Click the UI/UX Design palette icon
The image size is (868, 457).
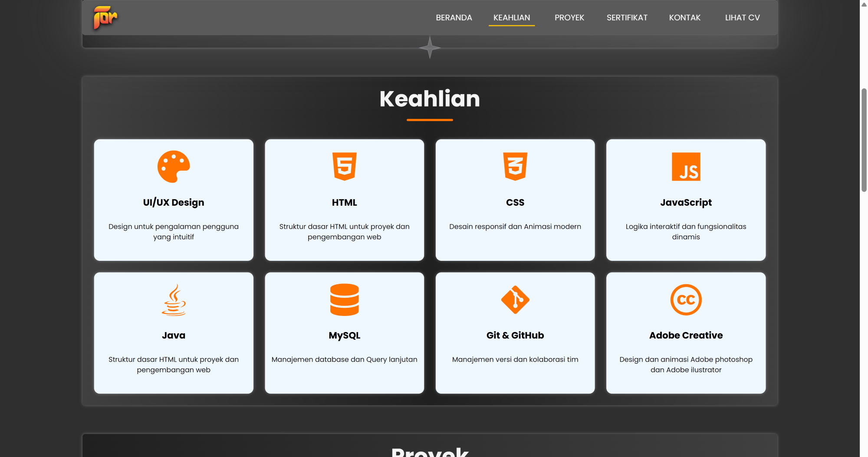[174, 167]
